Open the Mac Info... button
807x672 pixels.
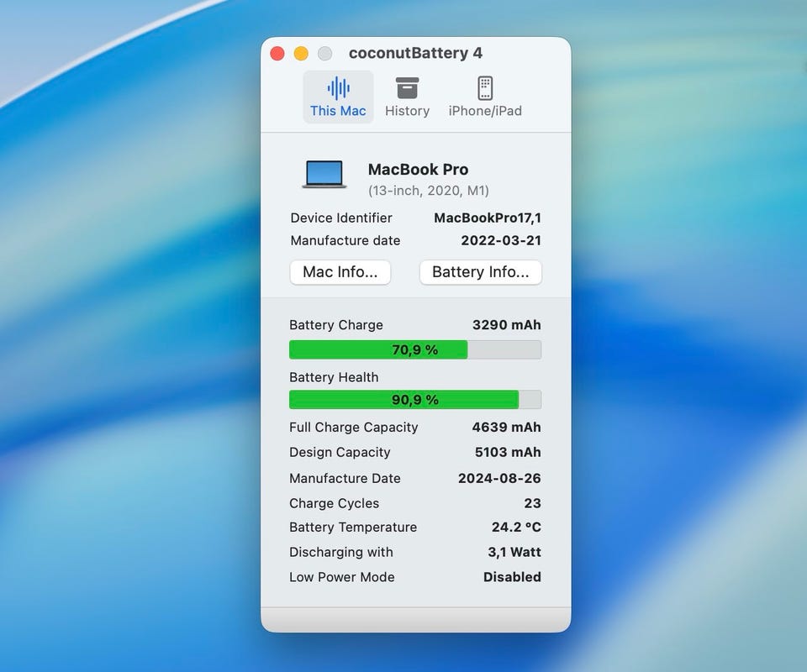(340, 272)
